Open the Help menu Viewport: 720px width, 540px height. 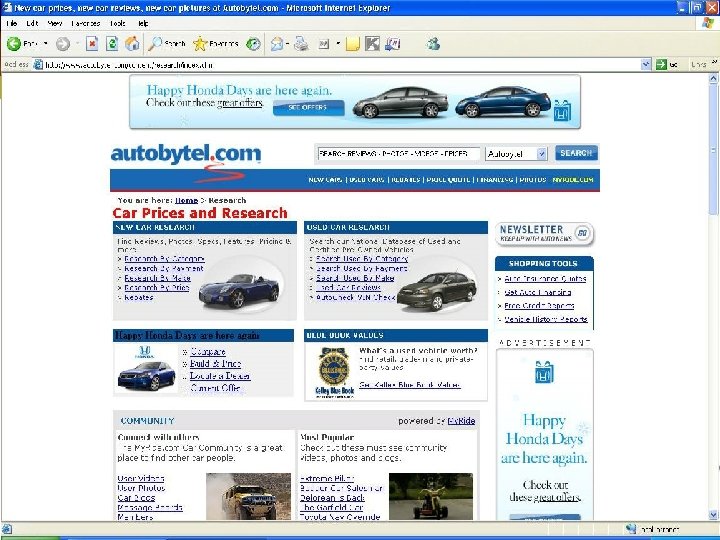(x=142, y=23)
